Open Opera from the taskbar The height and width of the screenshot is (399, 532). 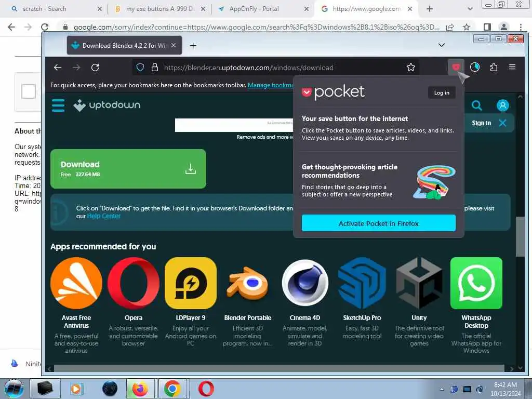[x=206, y=389]
